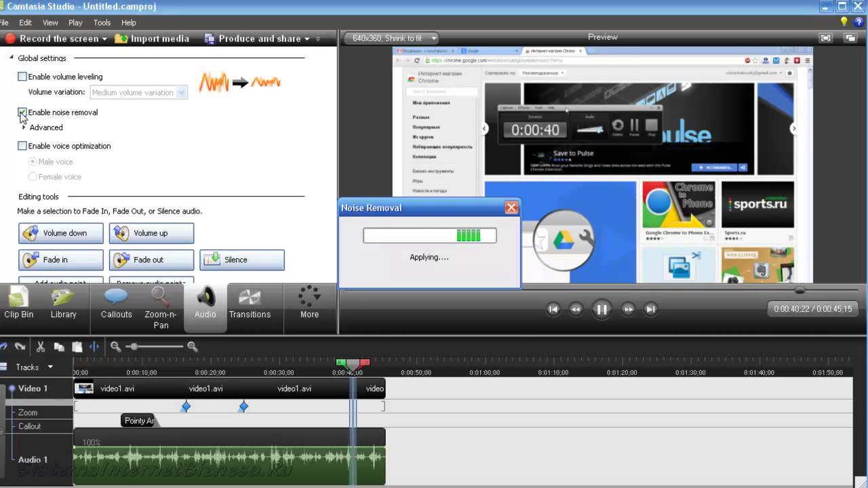Click Produce and share
The height and width of the screenshot is (488, 868).
pyautogui.click(x=257, y=39)
